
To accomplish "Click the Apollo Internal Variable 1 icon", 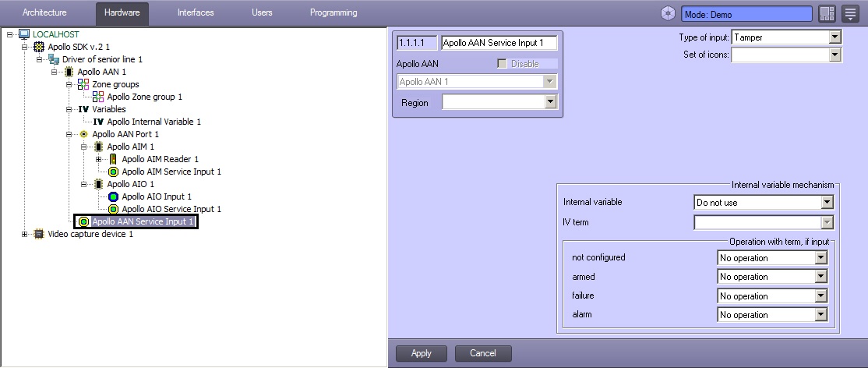I will (98, 122).
